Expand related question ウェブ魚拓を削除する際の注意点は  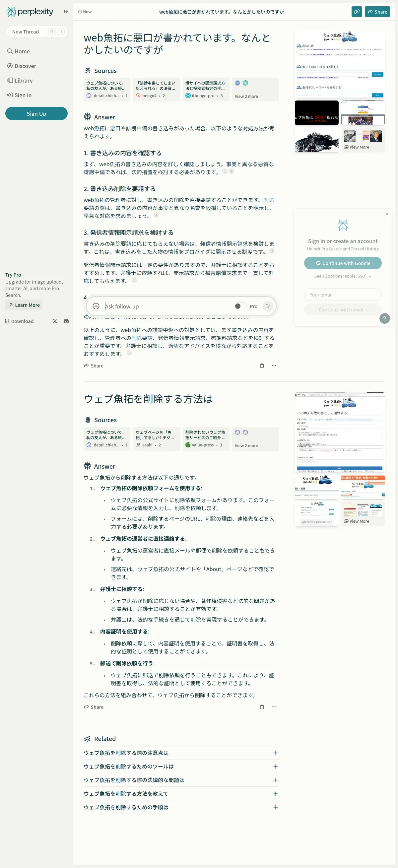[x=181, y=753]
